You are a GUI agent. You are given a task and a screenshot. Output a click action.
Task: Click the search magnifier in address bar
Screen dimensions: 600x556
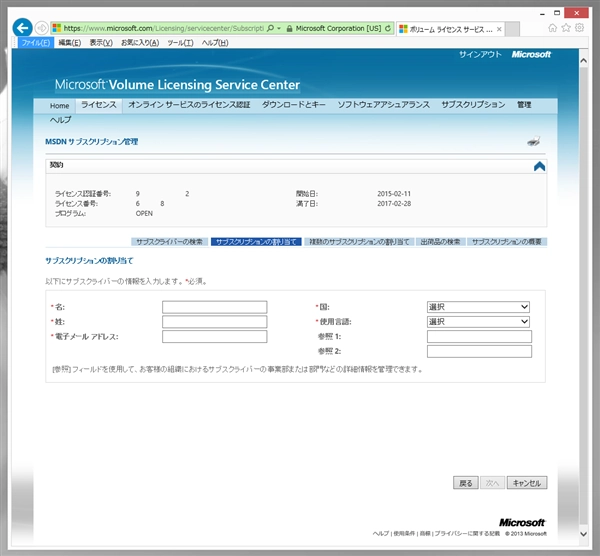(x=270, y=28)
